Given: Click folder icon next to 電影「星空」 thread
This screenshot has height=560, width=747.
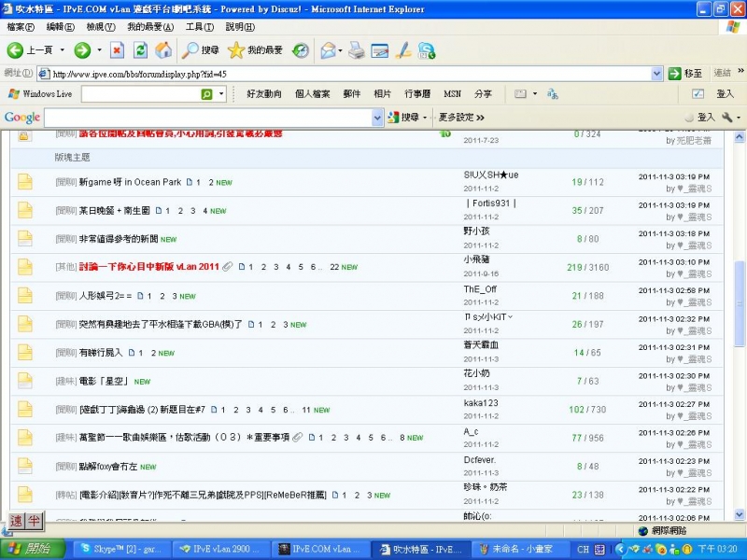Looking at the screenshot, I should point(25,381).
